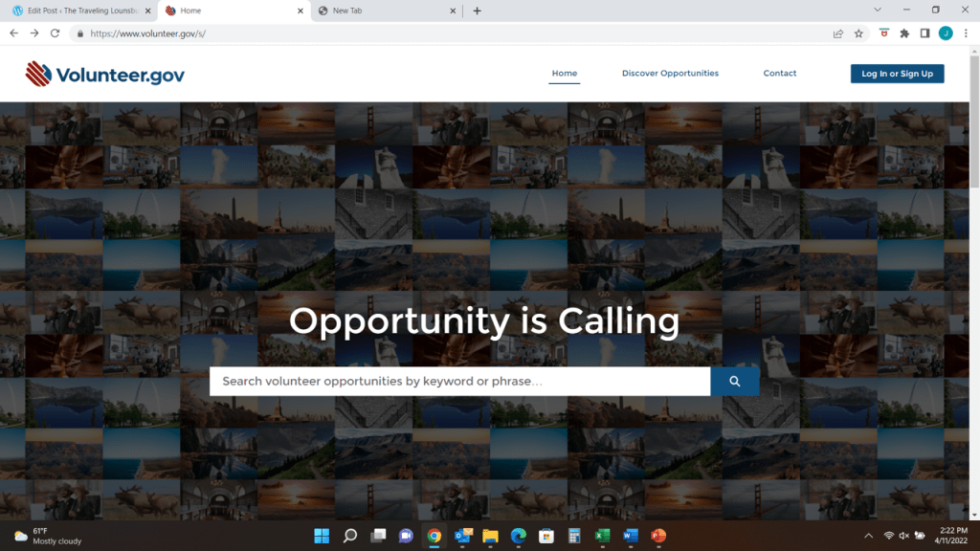Expand the tab search chevron
The height and width of the screenshot is (551, 980).
click(879, 11)
